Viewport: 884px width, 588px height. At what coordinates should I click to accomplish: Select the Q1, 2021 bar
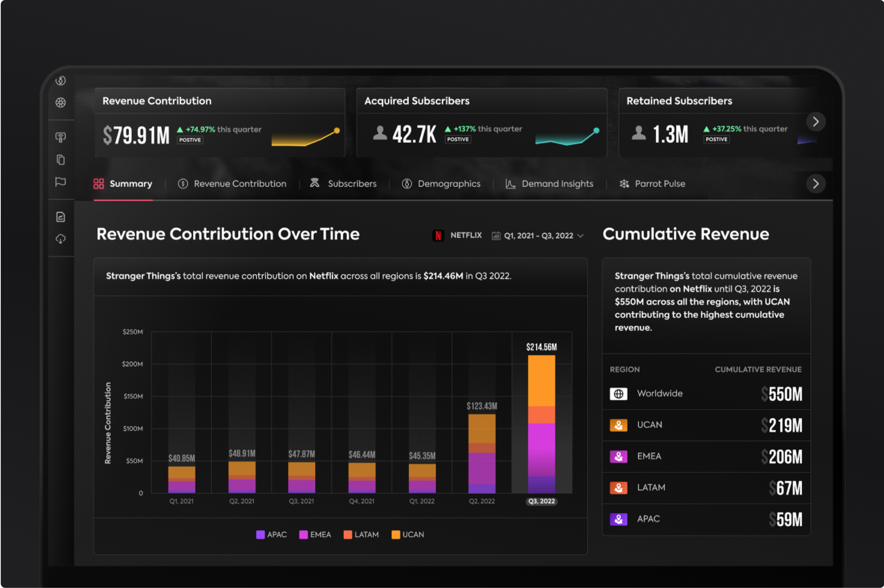tap(182, 479)
